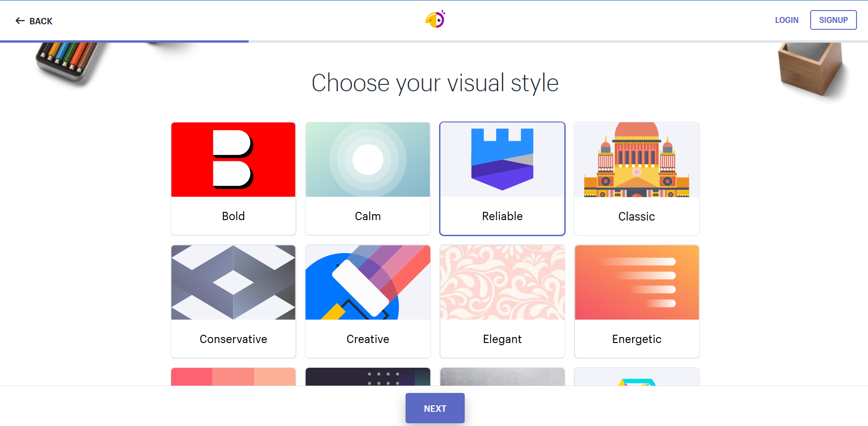Click the back arrow icon
This screenshot has width=868, height=426.
[20, 21]
